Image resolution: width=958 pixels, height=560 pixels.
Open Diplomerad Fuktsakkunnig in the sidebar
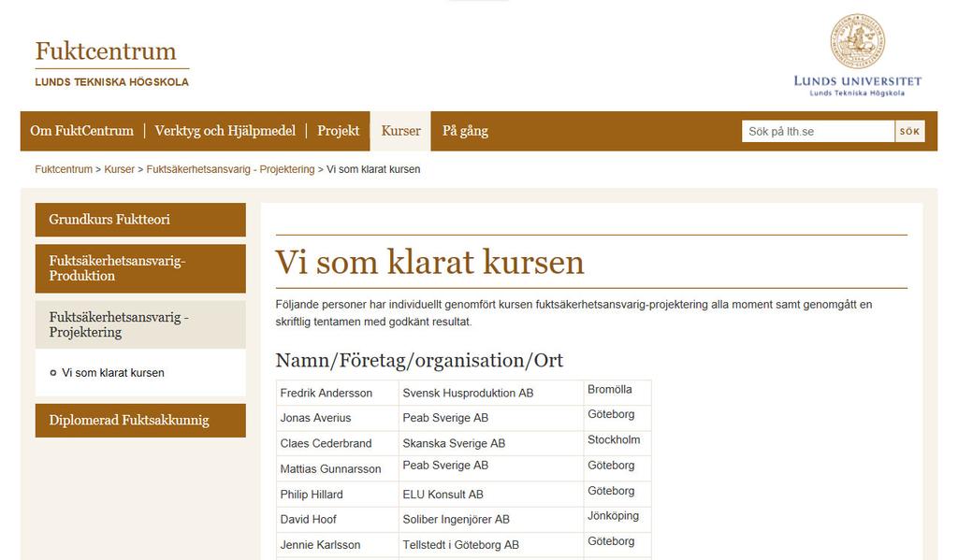tap(140, 420)
